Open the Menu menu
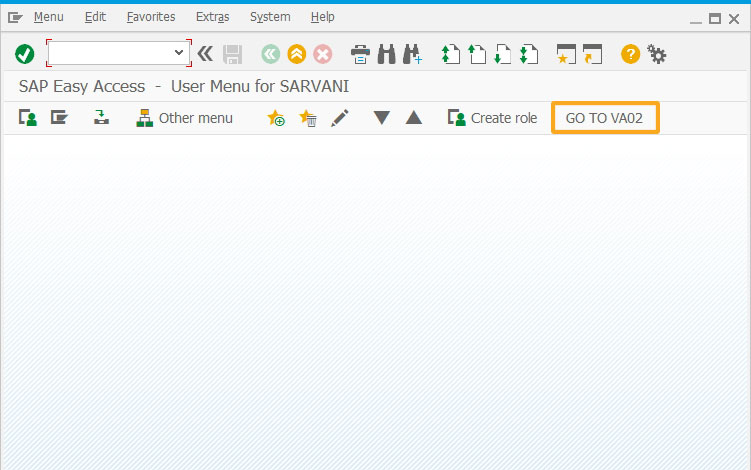The image size is (751, 470). coord(48,17)
